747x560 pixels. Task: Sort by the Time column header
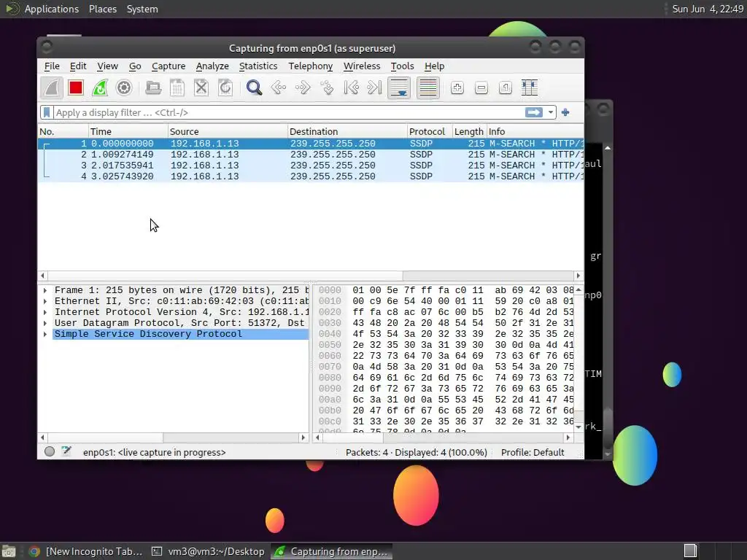coord(128,131)
